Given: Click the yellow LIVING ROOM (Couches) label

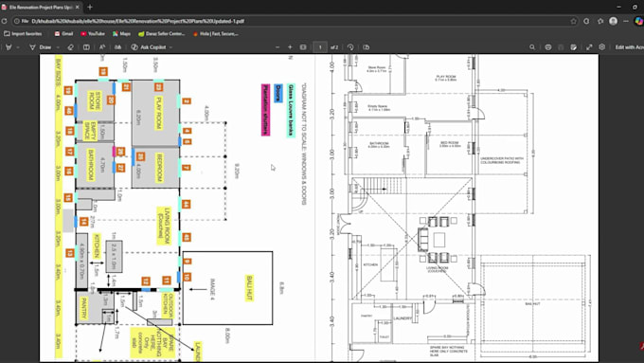Looking at the screenshot, I should [164, 226].
